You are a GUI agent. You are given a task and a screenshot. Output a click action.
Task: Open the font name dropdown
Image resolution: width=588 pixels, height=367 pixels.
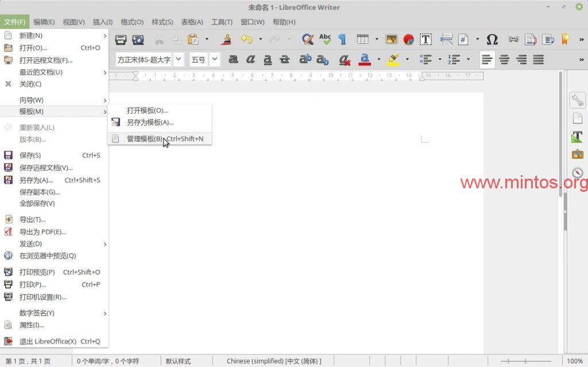(x=179, y=59)
